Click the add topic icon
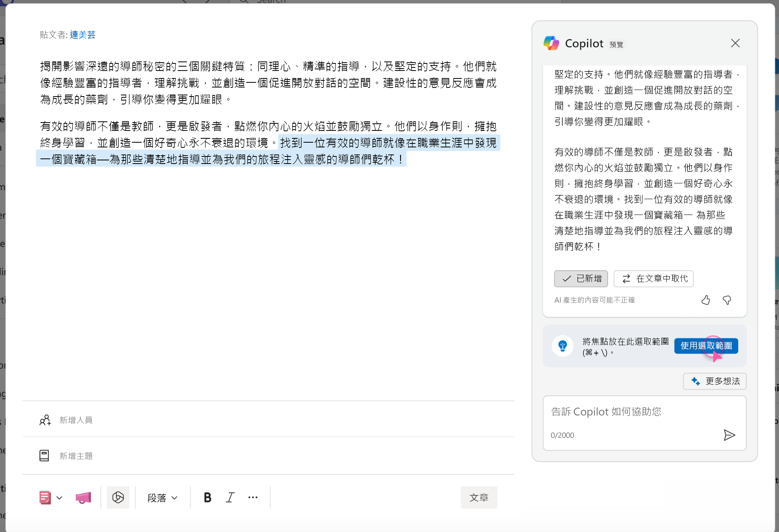The width and height of the screenshot is (779, 532). (44, 456)
